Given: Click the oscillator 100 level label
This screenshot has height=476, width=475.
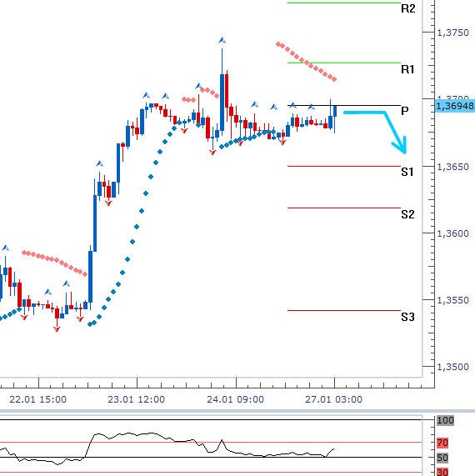Looking at the screenshot, I should point(445,420).
